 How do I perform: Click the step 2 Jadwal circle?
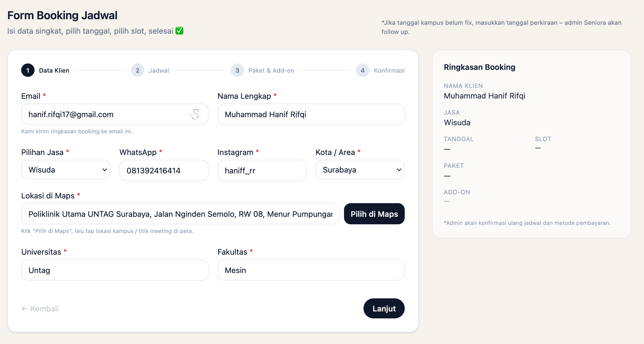[138, 70]
